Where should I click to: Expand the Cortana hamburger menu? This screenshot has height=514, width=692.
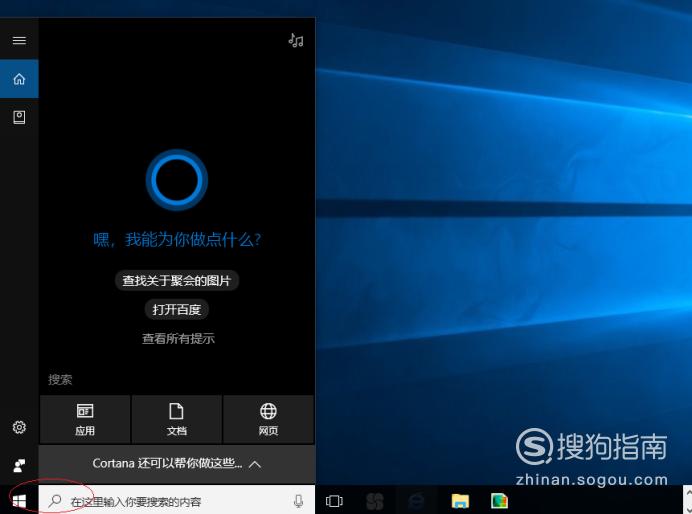tap(19, 41)
